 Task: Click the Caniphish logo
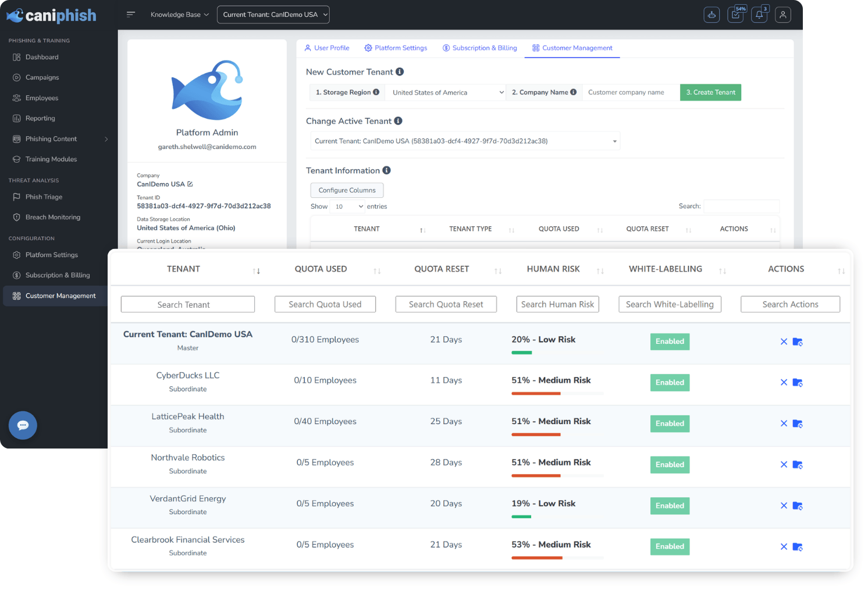pyautogui.click(x=51, y=15)
